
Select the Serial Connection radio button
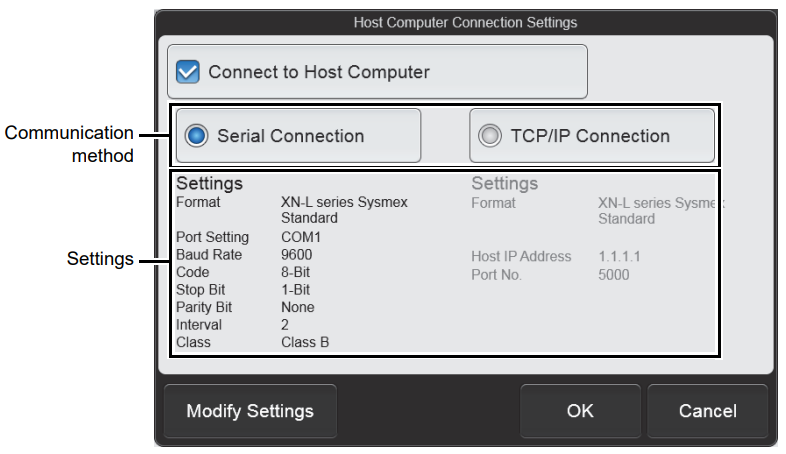pyautogui.click(x=197, y=136)
